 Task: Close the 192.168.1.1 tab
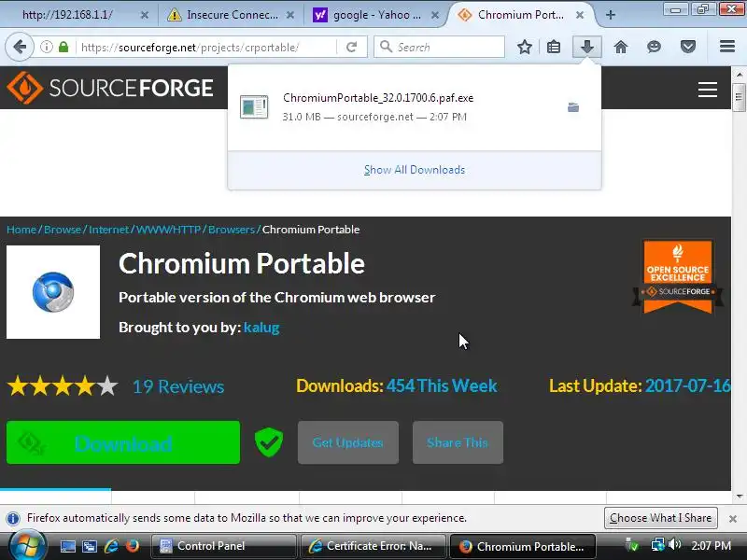click(145, 15)
